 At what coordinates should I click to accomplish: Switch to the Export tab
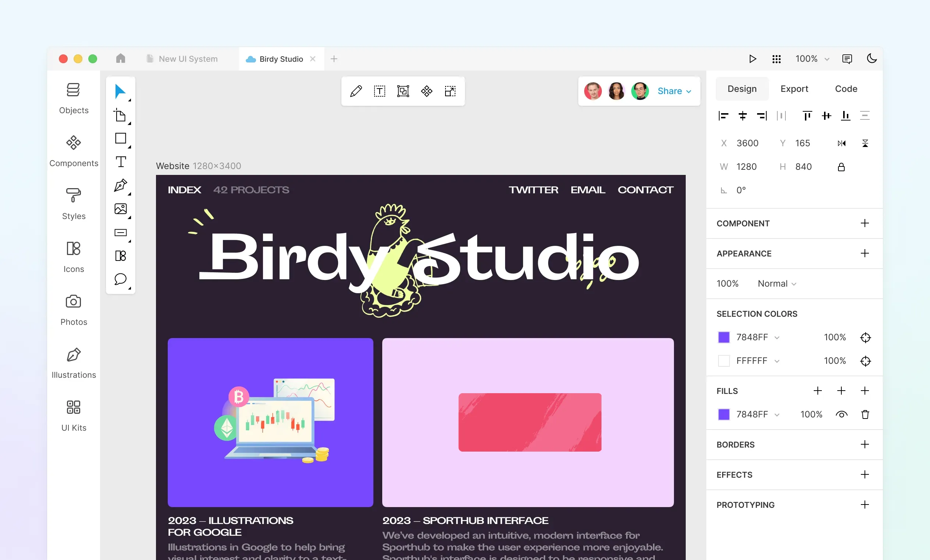795,88
